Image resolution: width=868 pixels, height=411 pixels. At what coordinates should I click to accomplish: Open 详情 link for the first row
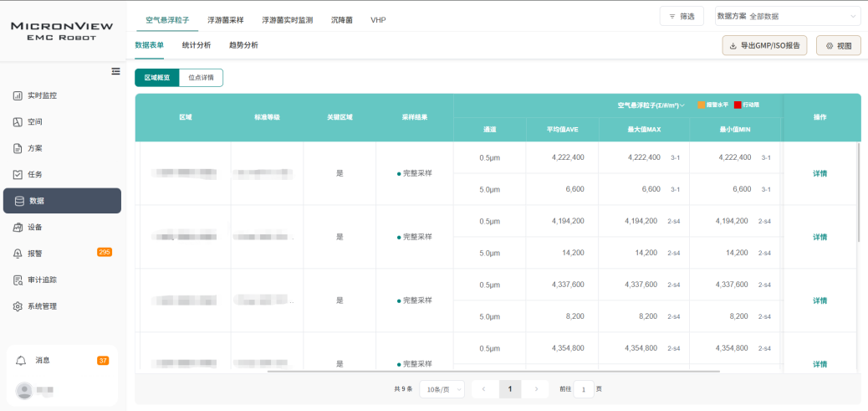coord(819,174)
